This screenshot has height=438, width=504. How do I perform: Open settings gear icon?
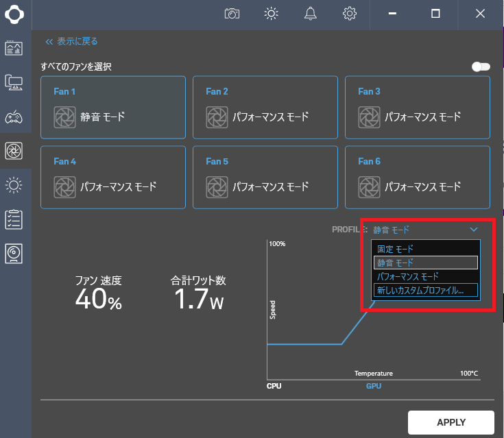tap(350, 14)
